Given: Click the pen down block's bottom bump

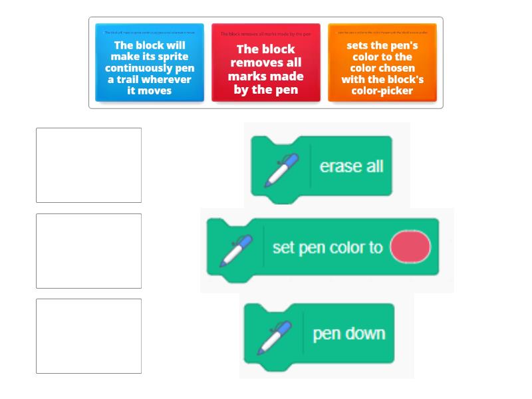Looking at the screenshot, I should pos(277,367).
